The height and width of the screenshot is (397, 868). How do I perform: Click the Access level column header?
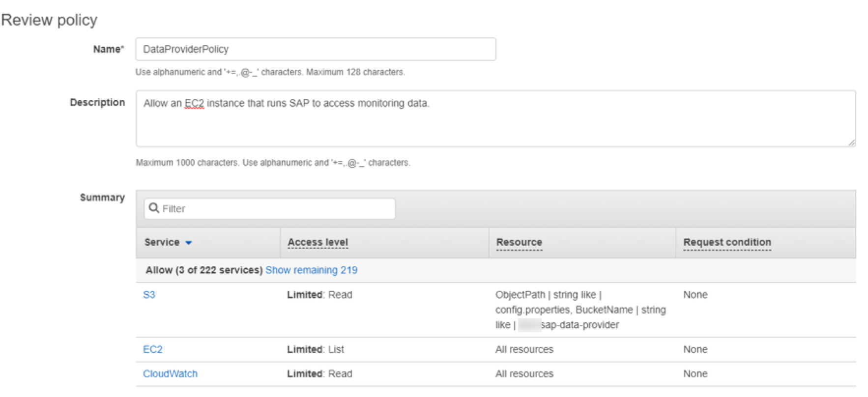coord(318,242)
